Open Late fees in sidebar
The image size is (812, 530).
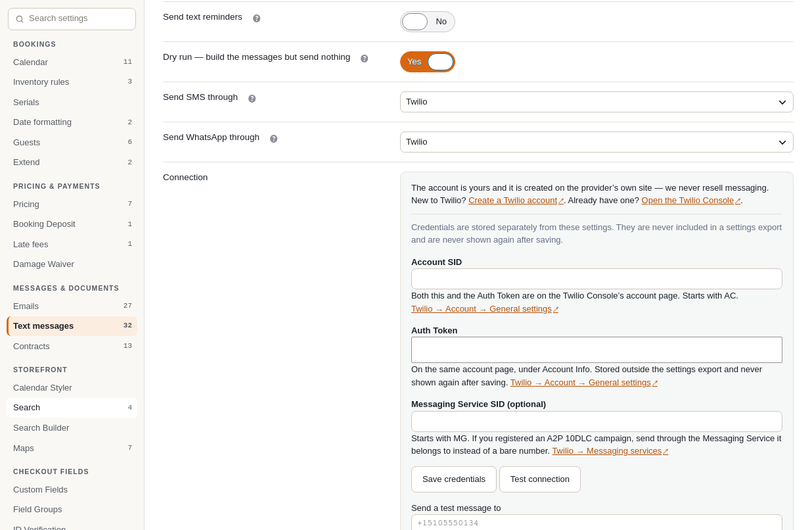tap(72, 245)
